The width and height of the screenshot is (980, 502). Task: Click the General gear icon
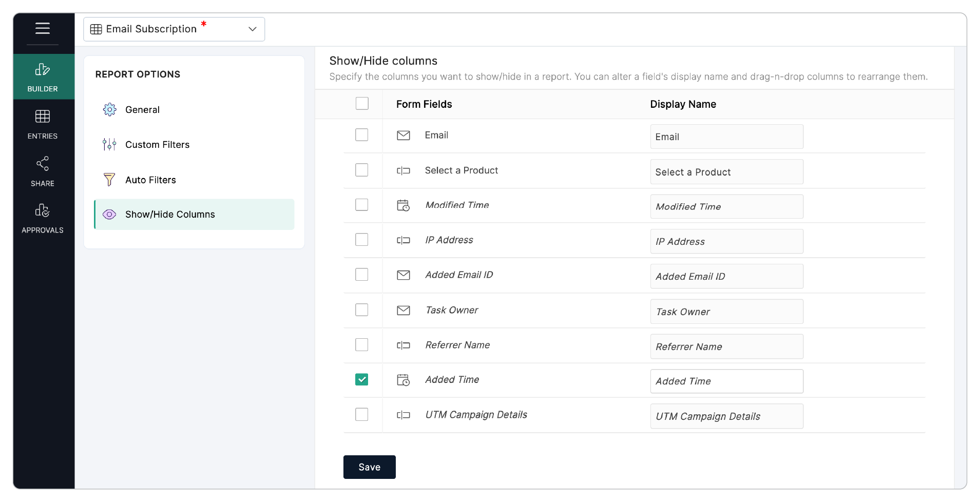click(109, 109)
